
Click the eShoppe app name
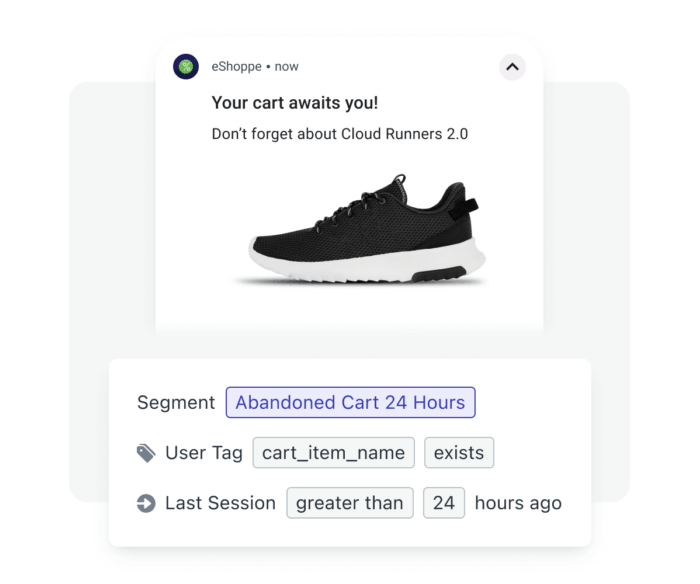click(236, 67)
